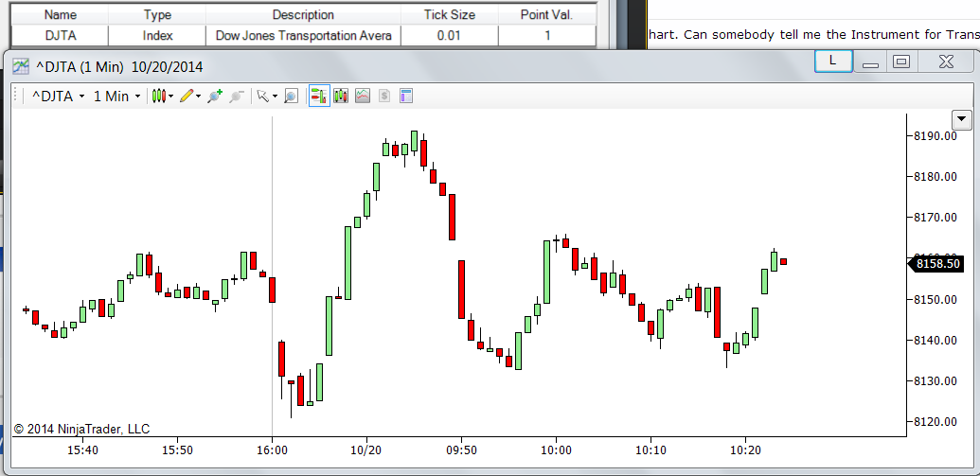The width and height of the screenshot is (980, 476).
Task: Close the ^DJTA chart window
Action: click(x=946, y=62)
